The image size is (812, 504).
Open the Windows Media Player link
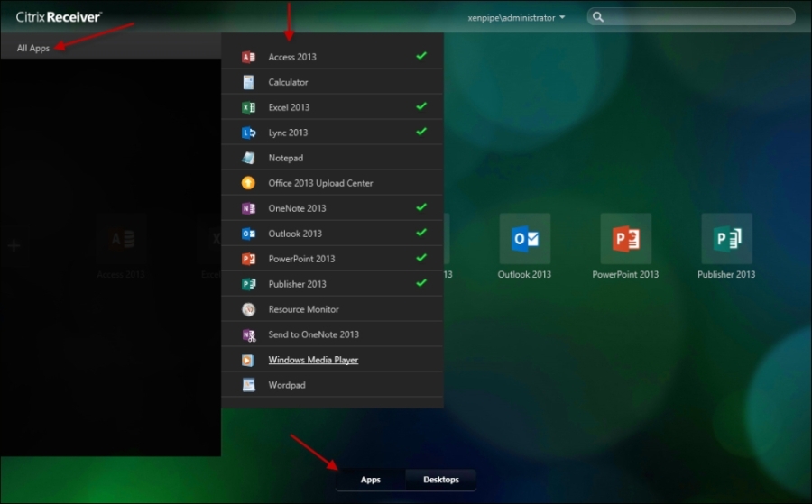pos(313,360)
